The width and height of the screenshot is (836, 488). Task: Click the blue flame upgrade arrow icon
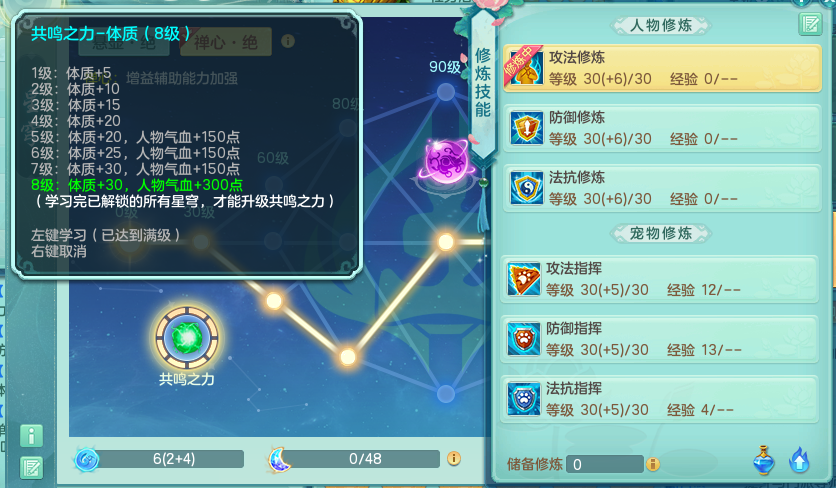pyautogui.click(x=799, y=460)
